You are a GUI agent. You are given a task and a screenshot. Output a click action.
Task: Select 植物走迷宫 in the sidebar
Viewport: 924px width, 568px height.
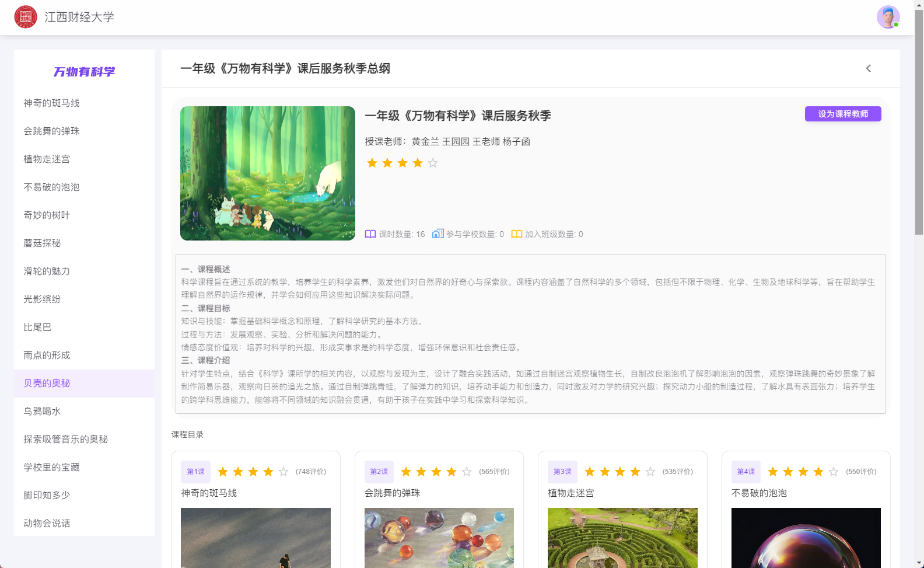pyautogui.click(x=84, y=159)
